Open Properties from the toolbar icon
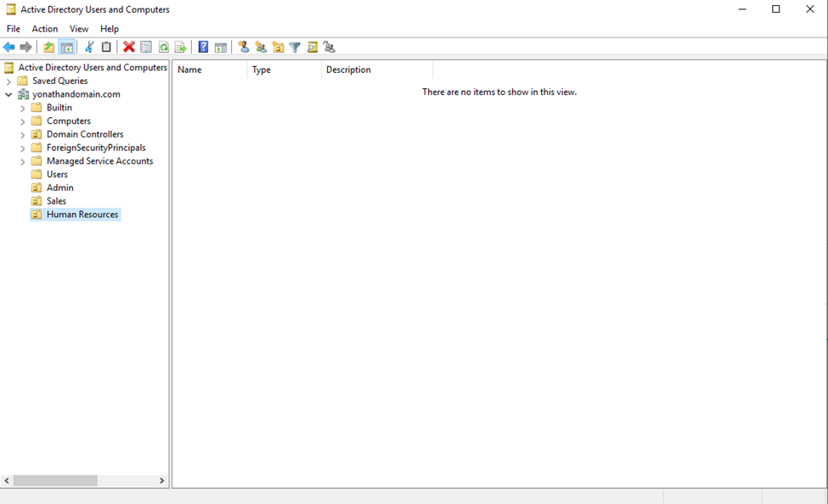This screenshot has width=828, height=504. [x=146, y=47]
